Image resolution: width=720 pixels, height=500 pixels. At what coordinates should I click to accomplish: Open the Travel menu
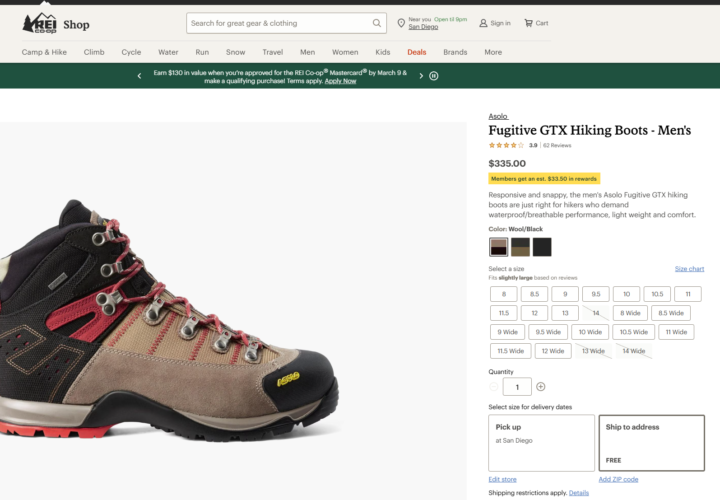273,52
